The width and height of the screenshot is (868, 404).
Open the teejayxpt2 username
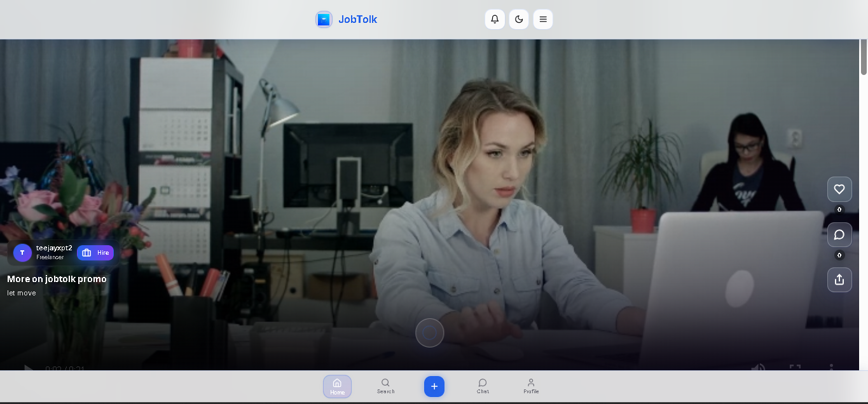(54, 248)
